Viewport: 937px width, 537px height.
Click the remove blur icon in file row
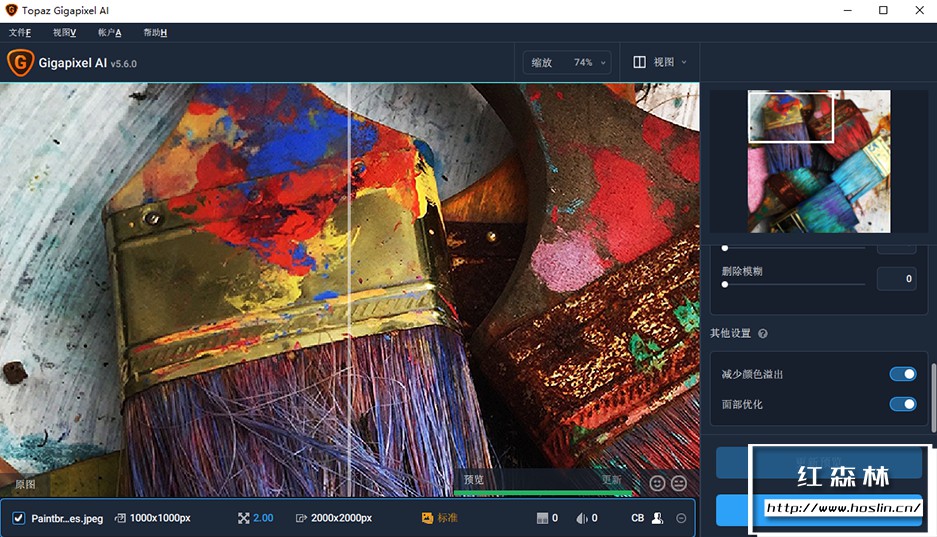click(581, 518)
